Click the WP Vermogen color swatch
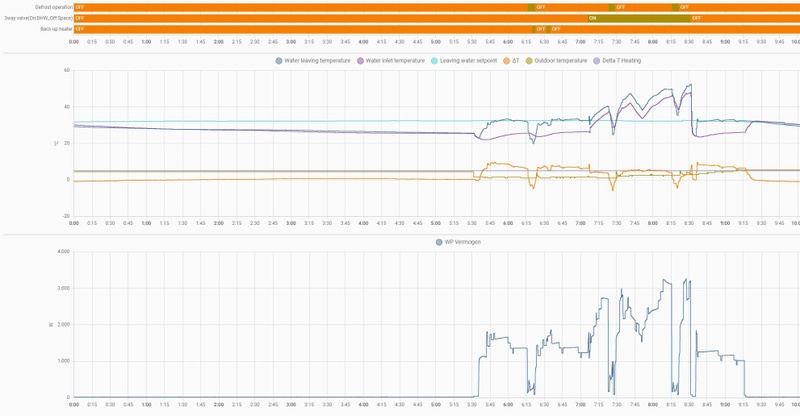Screen dimensions: 800x416 pyautogui.click(x=439, y=242)
